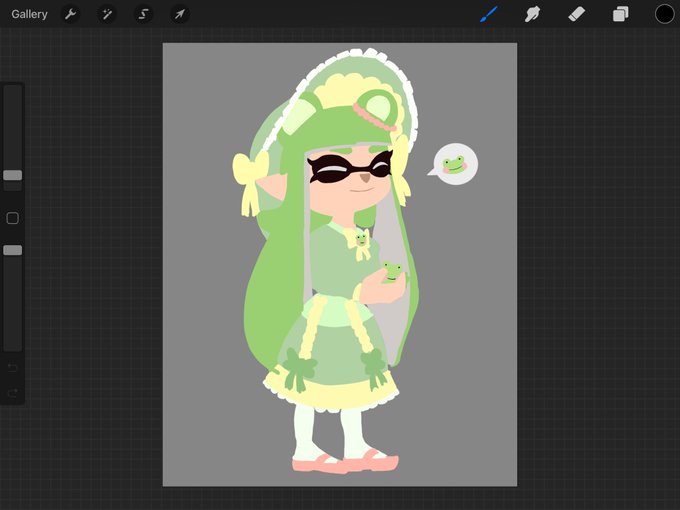The image size is (680, 510).
Task: Click the brush opacity slider handle
Action: point(13,250)
